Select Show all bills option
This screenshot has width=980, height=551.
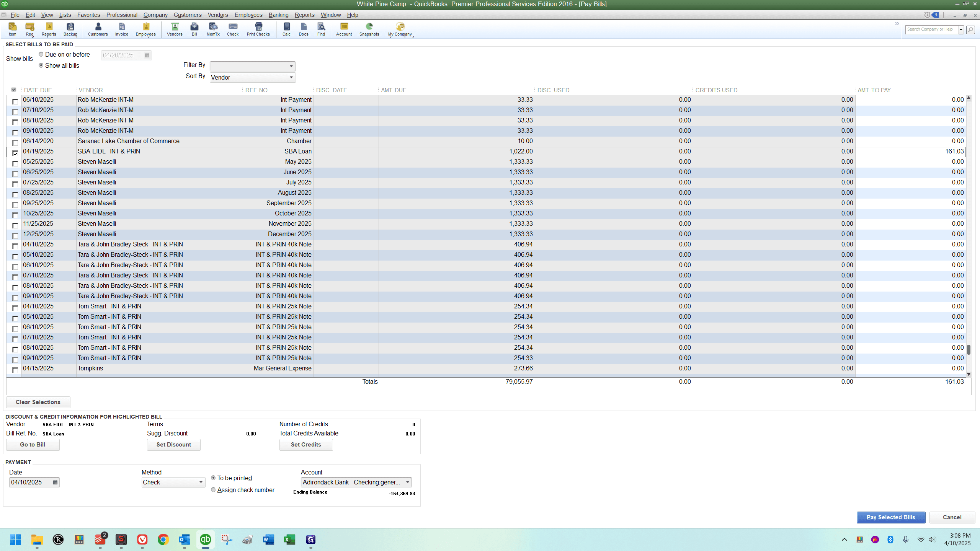coord(41,65)
